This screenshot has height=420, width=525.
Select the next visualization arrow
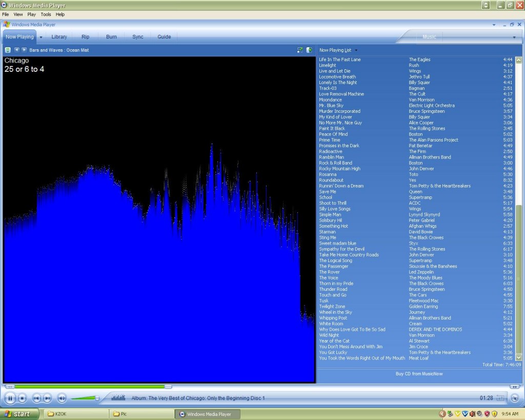click(24, 50)
